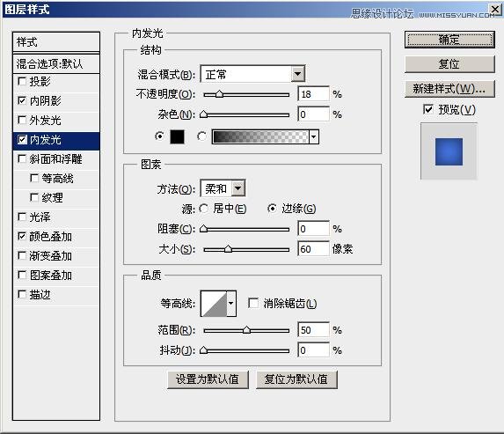Confirm with the 确定 button

click(x=449, y=40)
